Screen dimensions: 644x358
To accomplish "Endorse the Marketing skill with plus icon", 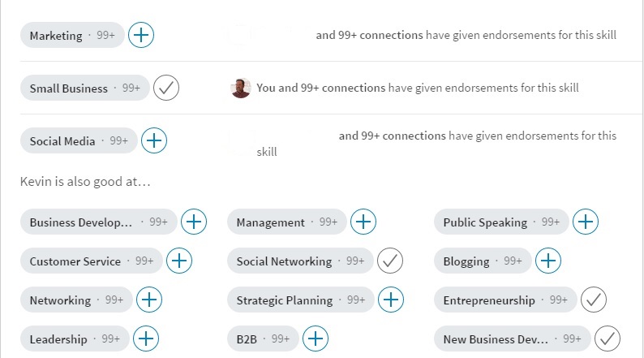I will click(141, 35).
